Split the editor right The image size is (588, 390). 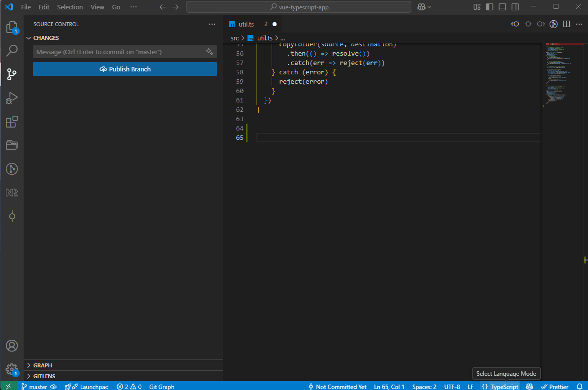pos(567,24)
